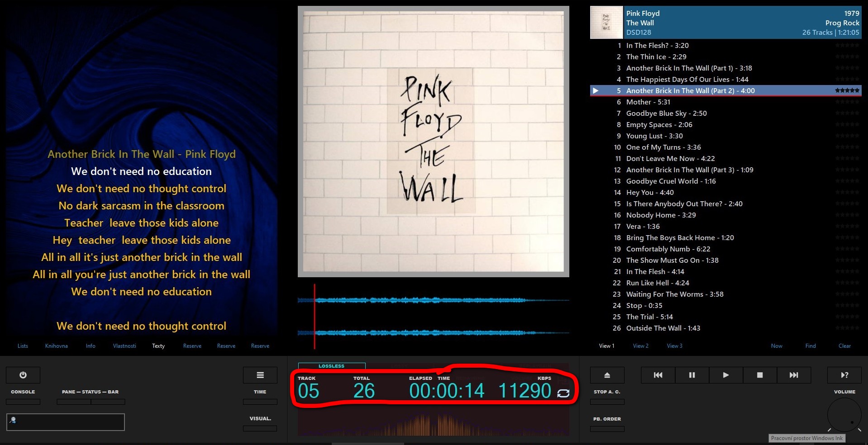Select track 22 'Run Like Hell'
This screenshot has width=868, height=445.
point(725,283)
